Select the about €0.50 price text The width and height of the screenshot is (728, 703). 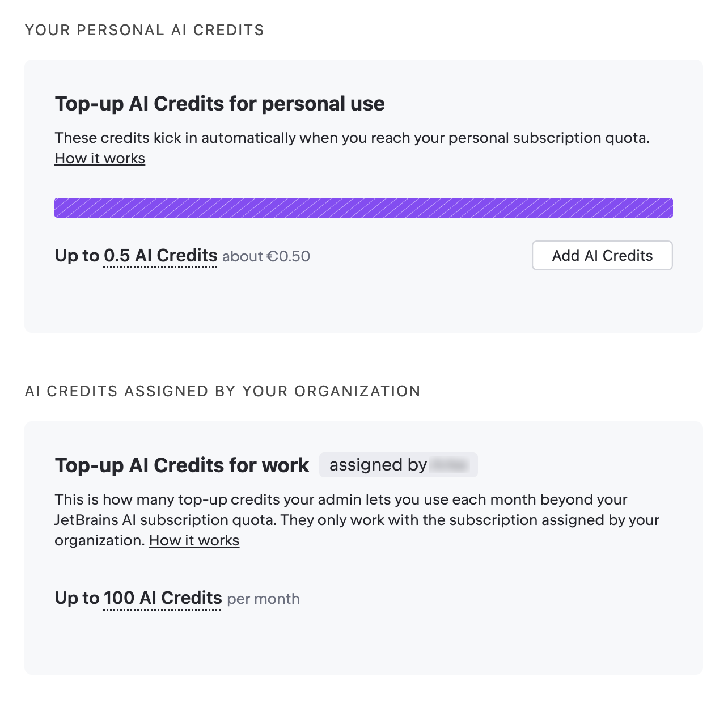(266, 256)
